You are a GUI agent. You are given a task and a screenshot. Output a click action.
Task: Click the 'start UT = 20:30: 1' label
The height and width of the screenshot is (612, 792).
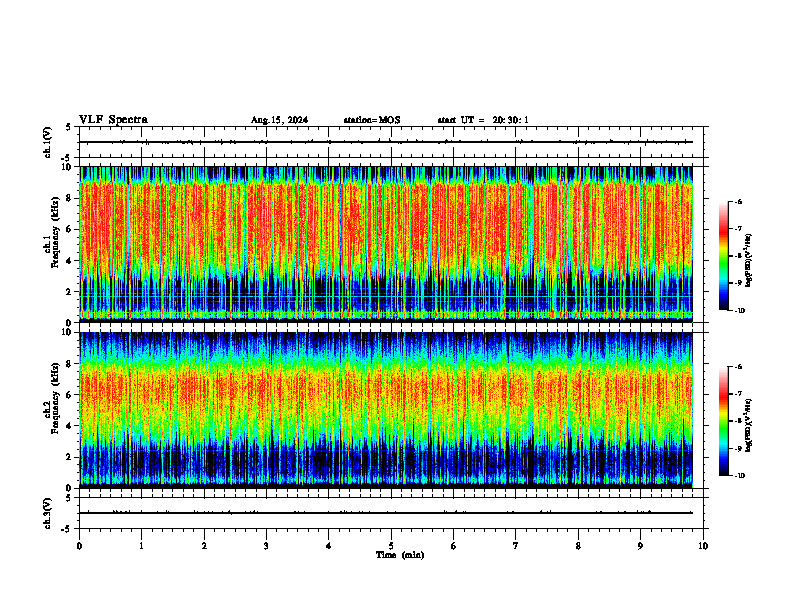click(x=483, y=120)
